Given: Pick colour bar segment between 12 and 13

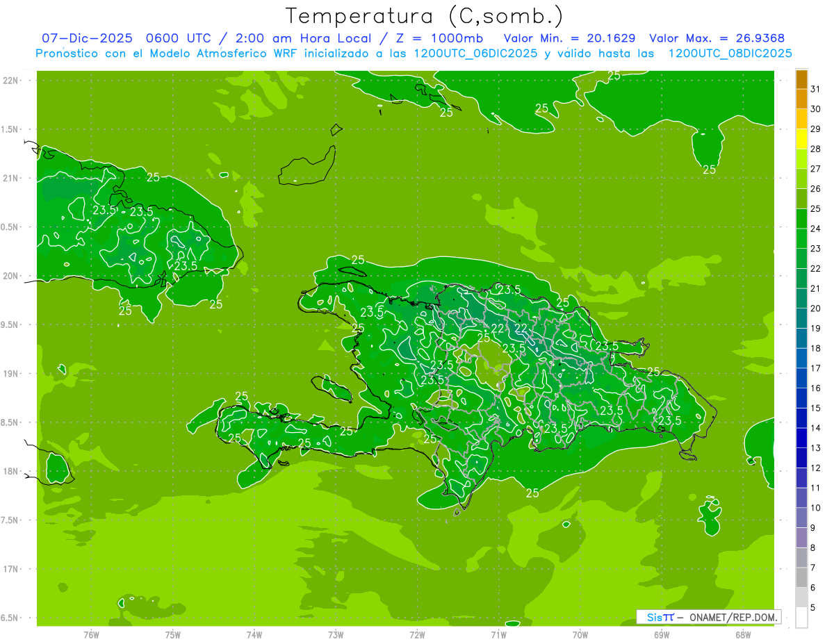Looking at the screenshot, I should pos(801,458).
